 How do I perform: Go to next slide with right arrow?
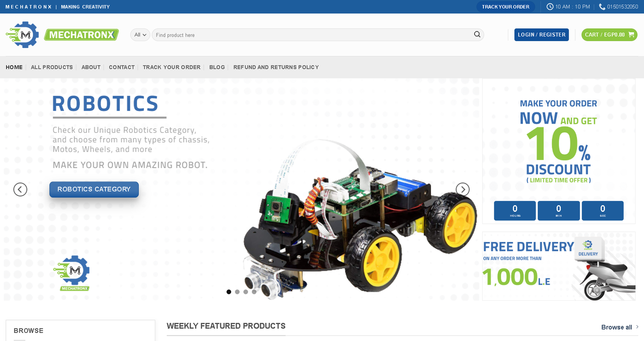pyautogui.click(x=462, y=189)
